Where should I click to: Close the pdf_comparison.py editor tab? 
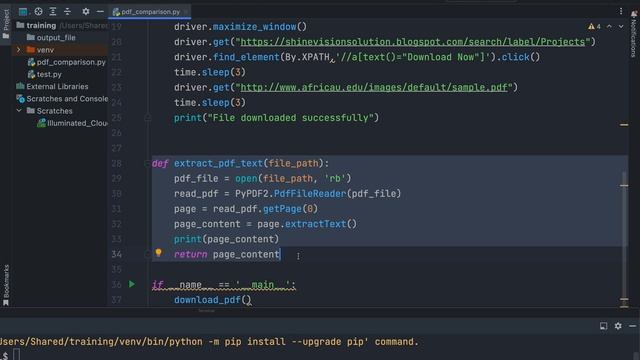(186, 12)
